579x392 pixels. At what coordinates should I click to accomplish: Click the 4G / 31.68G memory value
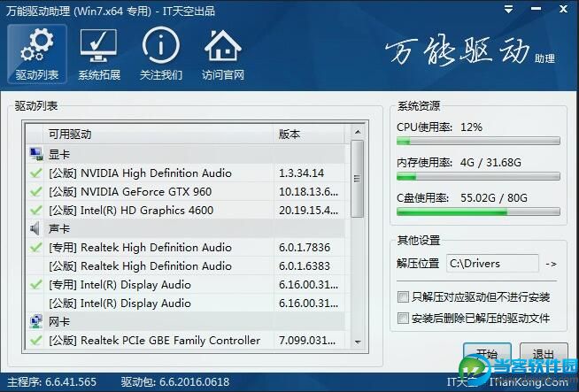[x=490, y=163]
